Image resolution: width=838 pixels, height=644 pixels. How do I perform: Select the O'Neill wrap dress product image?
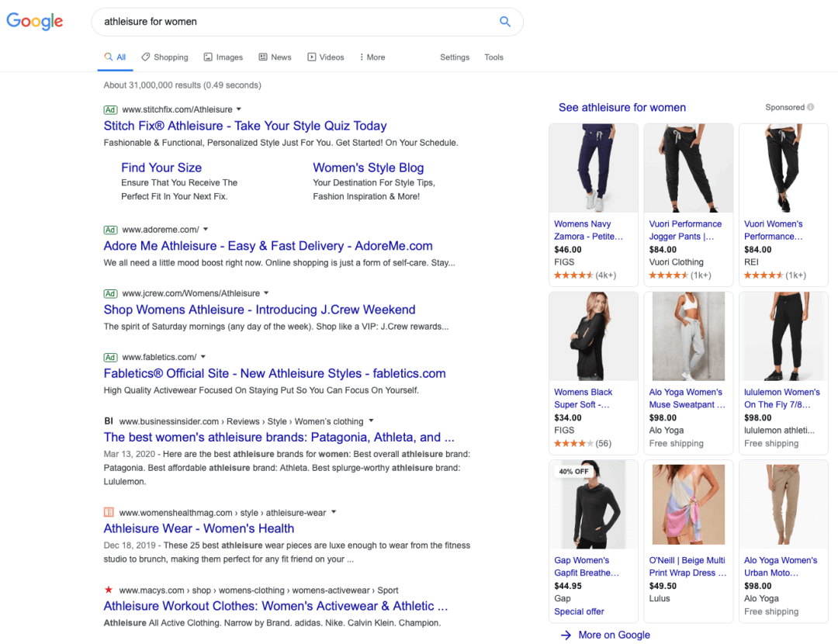pyautogui.click(x=688, y=505)
